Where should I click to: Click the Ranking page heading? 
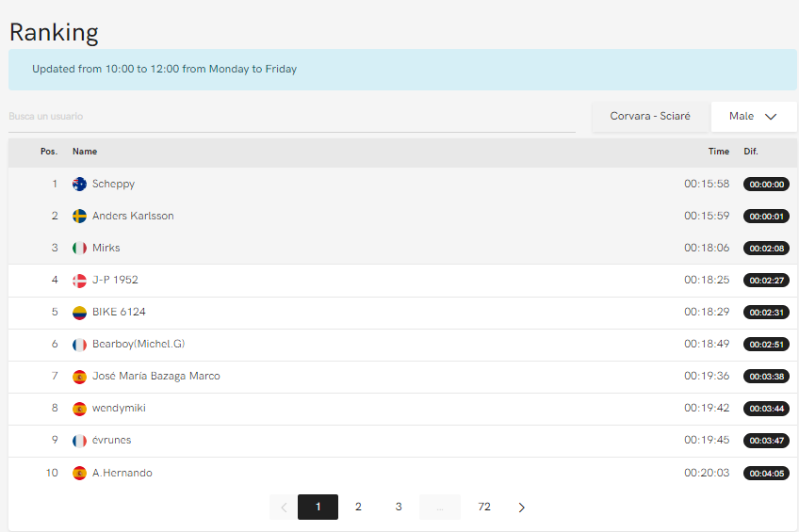[54, 33]
